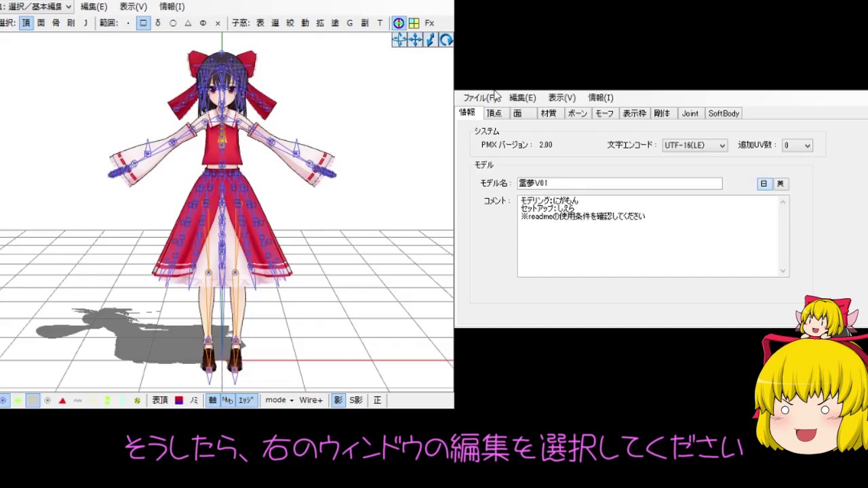Viewport: 868px width, 488px height.
Task: Toggle bone (骨) selection mode
Action: click(56, 23)
